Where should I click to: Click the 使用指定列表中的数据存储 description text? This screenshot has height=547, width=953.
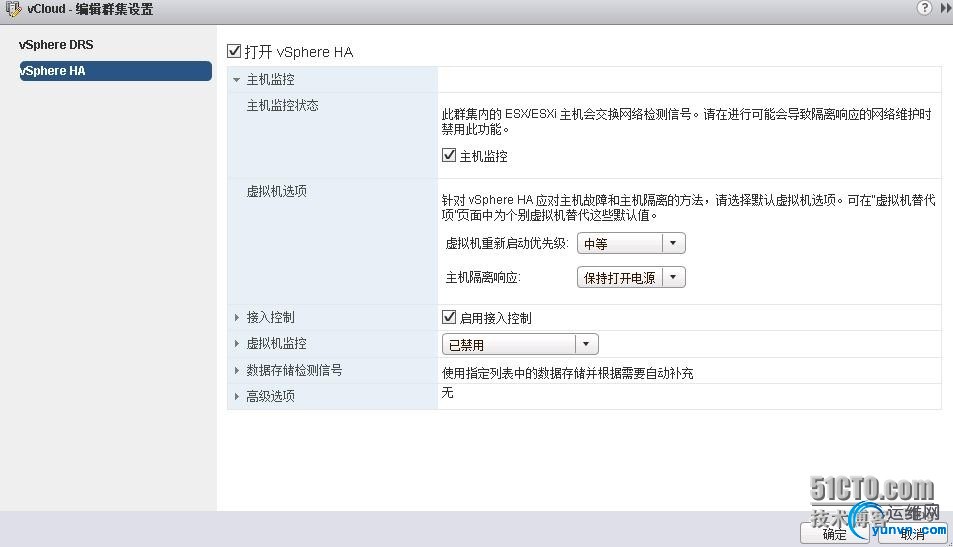click(x=567, y=373)
